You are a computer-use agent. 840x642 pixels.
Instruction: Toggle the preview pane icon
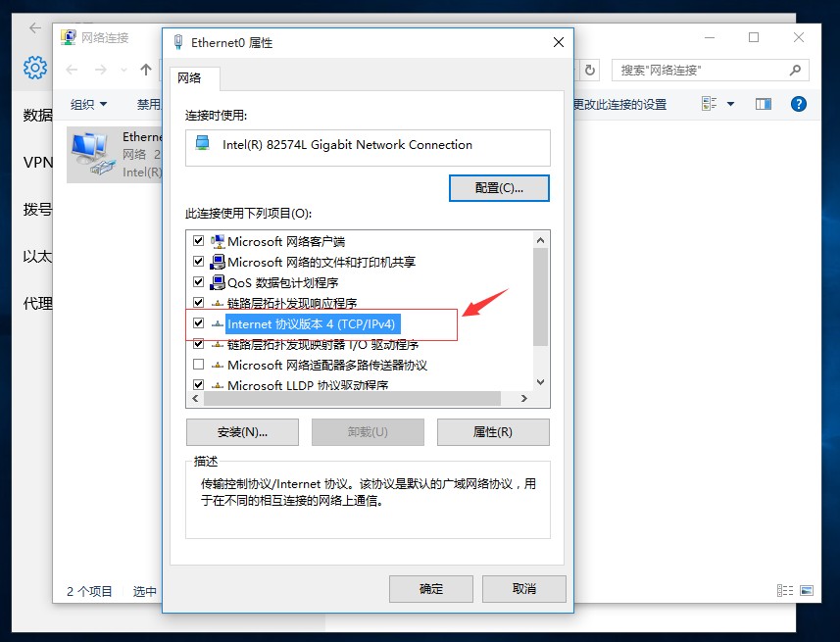click(x=764, y=104)
